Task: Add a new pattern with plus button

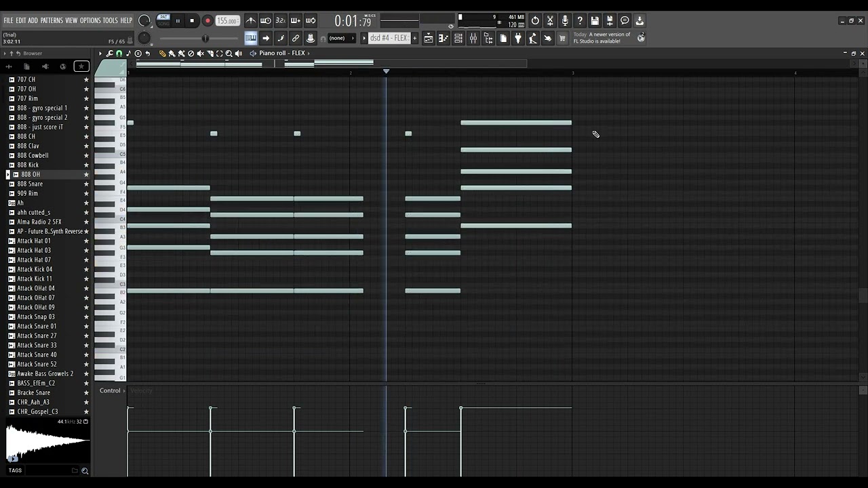Action: [x=415, y=39]
